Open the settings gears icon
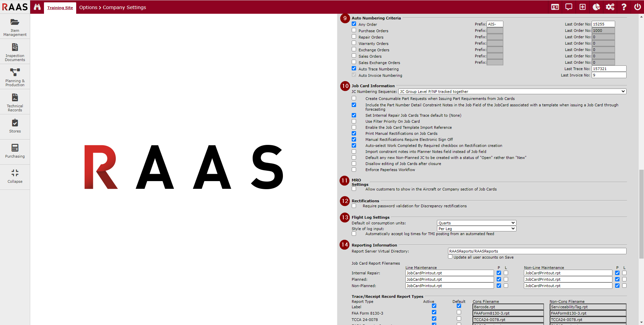644x325 pixels. (x=610, y=7)
